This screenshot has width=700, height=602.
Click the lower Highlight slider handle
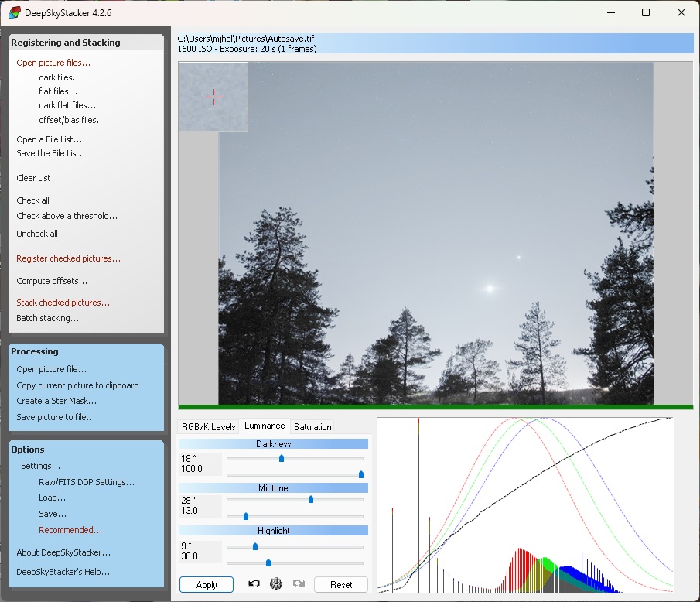pos(268,563)
